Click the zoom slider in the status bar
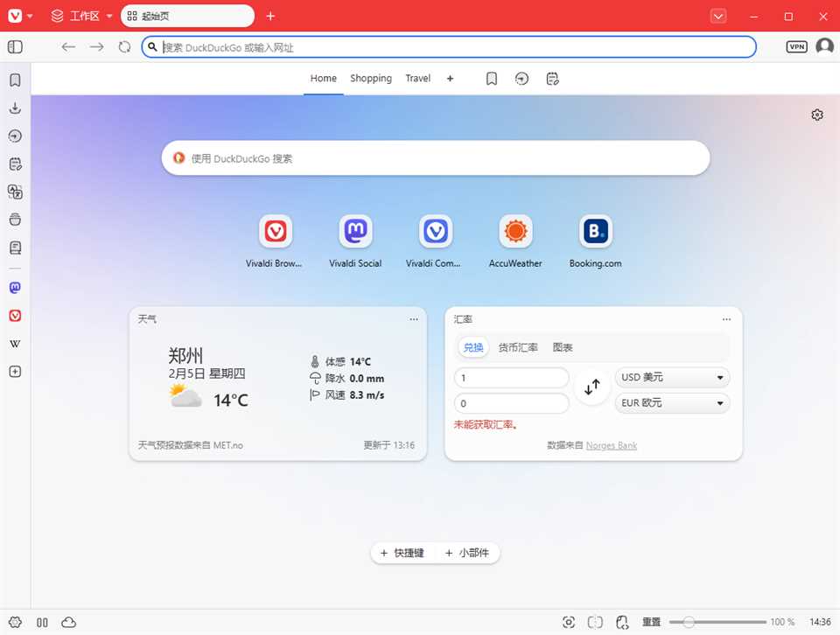The image size is (840, 635). [x=717, y=622]
